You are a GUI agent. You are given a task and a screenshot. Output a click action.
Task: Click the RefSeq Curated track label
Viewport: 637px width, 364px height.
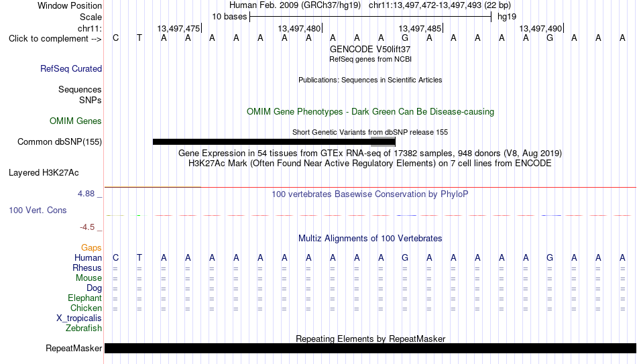(x=71, y=68)
